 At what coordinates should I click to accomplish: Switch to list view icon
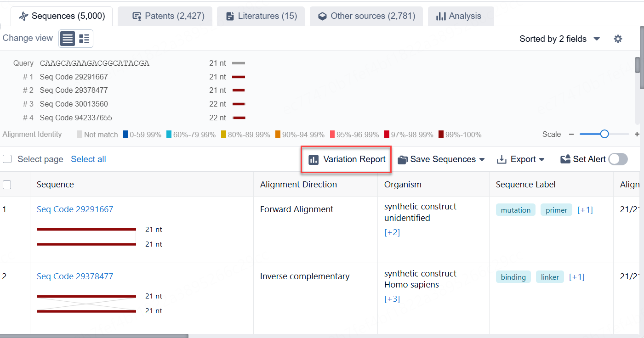pyautogui.click(x=68, y=39)
